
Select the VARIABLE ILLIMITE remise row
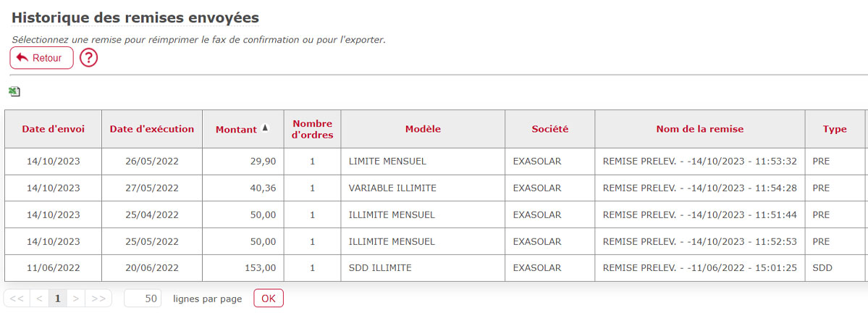[437, 188]
